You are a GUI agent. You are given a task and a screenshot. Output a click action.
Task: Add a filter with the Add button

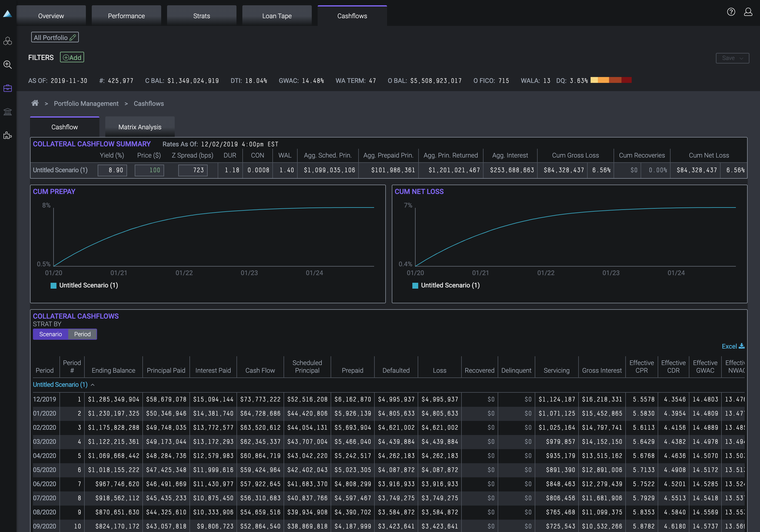tap(71, 57)
